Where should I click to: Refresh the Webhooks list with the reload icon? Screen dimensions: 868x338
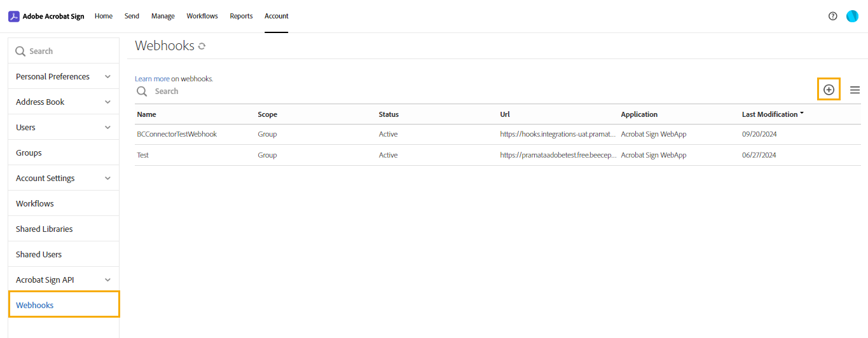(x=202, y=46)
